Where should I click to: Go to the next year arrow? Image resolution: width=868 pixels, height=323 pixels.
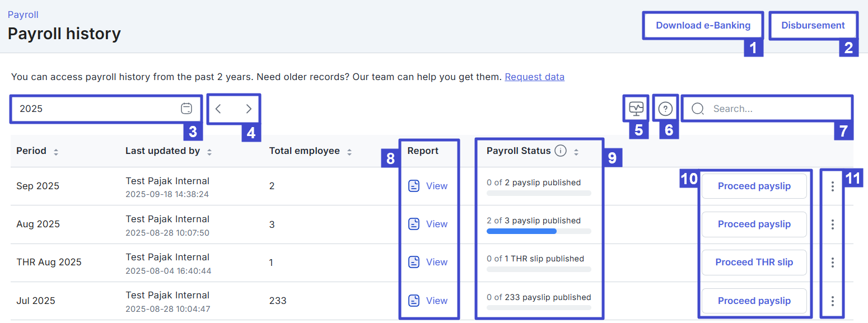point(249,109)
